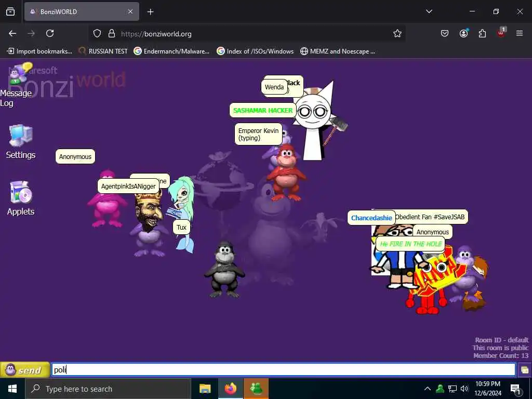Screen dimensions: 532x399
Task: Open the Applets desktop icon
Action: (20, 198)
